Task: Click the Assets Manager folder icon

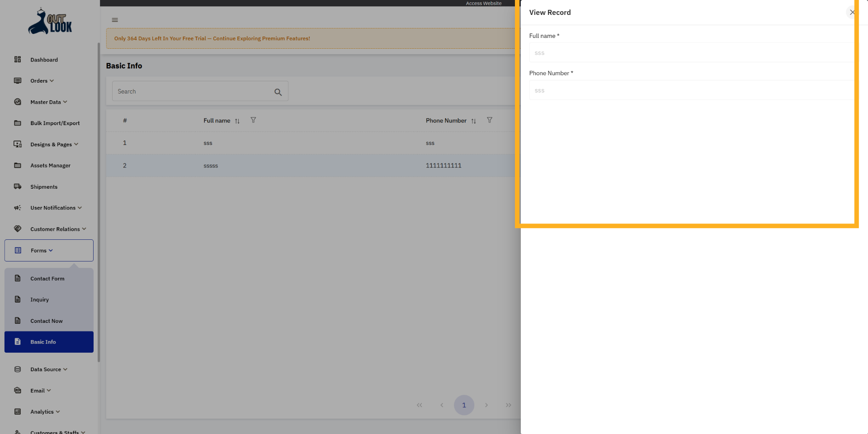Action: point(17,165)
